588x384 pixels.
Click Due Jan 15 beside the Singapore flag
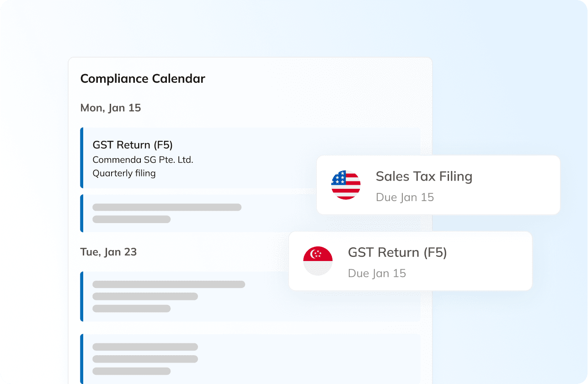(377, 273)
